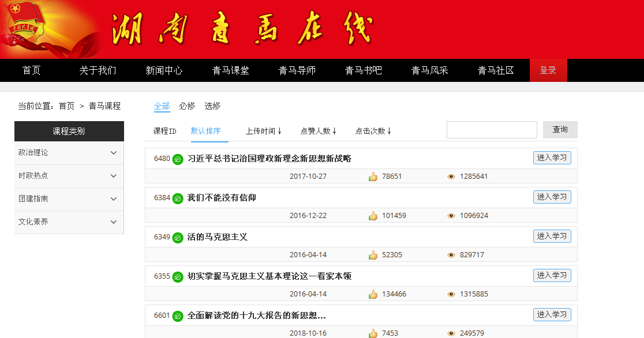This screenshot has width=644, height=338.
Task: Click the green badge next to course 6349
Action: click(178, 238)
